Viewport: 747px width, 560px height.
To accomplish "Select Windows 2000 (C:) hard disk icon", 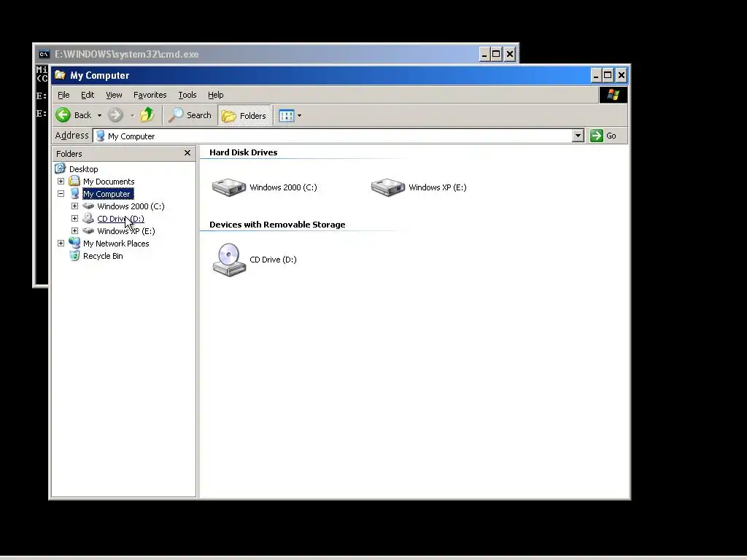I will [228, 187].
